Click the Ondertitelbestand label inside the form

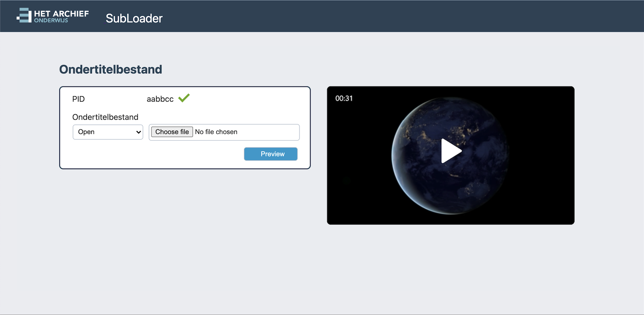105,117
